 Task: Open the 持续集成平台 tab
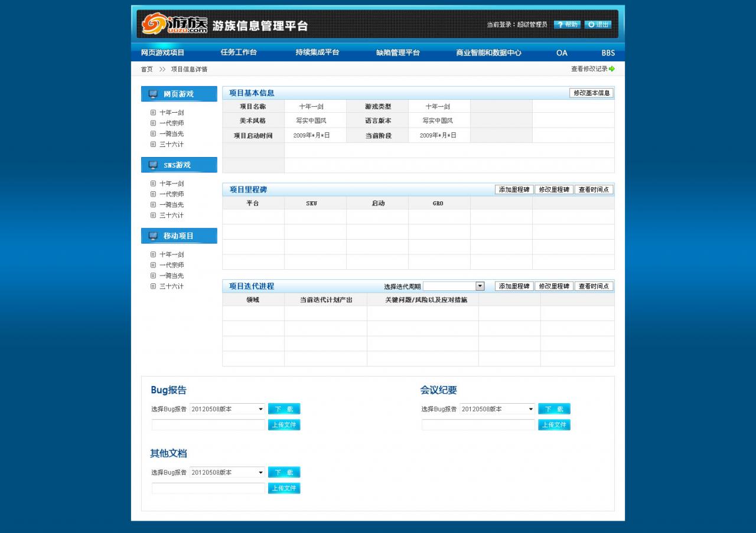[x=317, y=53]
